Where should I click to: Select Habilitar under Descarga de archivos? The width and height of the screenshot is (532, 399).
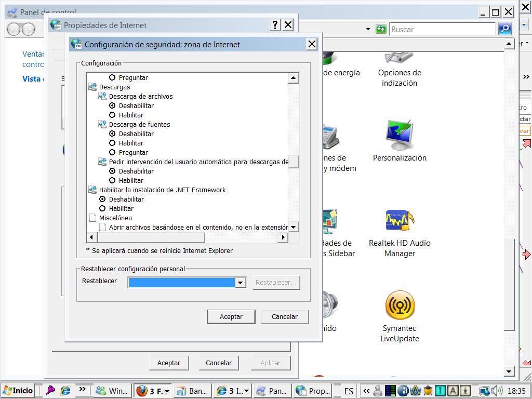point(112,115)
